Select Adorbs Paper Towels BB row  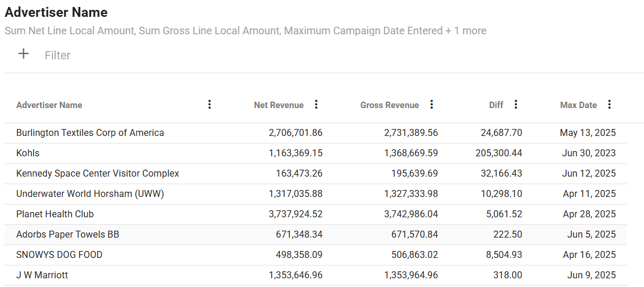pyautogui.click(x=68, y=235)
